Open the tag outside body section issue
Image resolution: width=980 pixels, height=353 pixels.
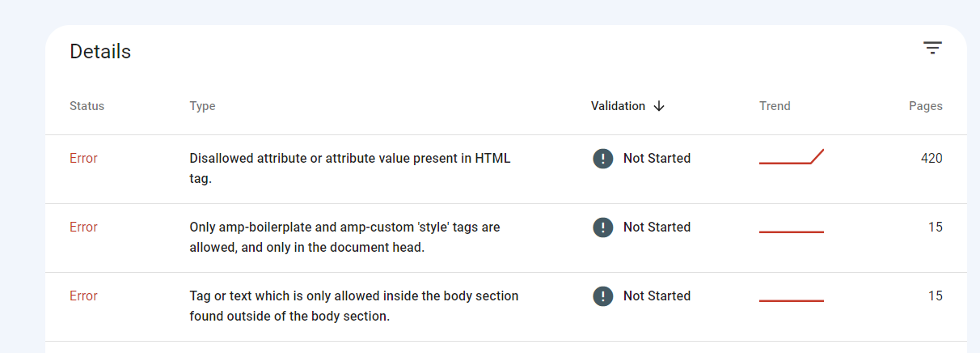click(353, 306)
